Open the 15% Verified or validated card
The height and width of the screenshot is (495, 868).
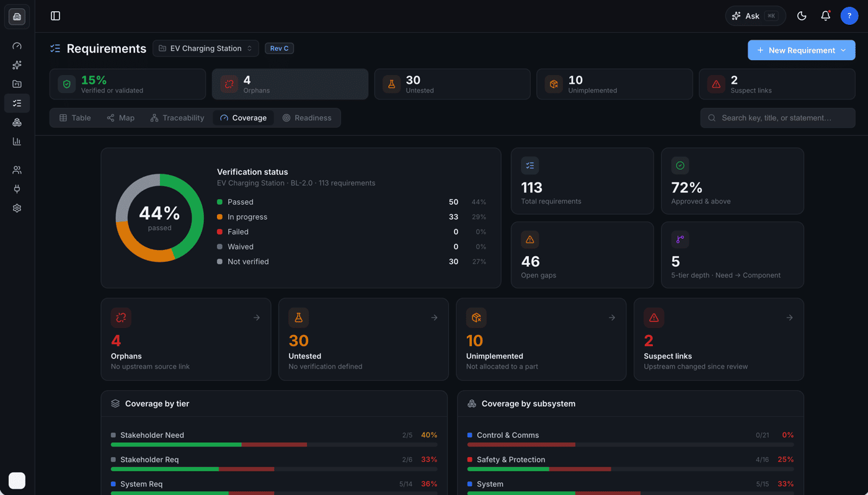[x=128, y=84]
